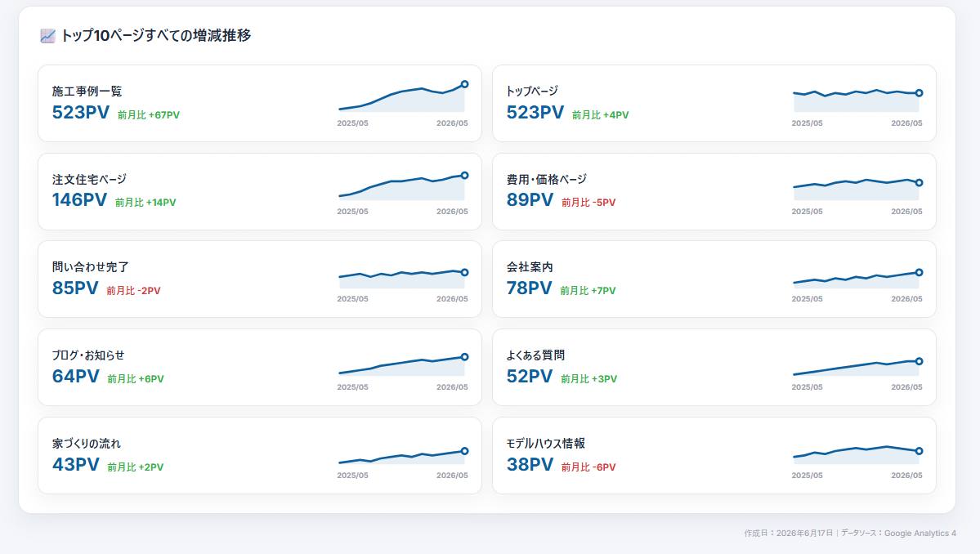
Task: Click the 146PV value
Action: pyautogui.click(x=79, y=200)
